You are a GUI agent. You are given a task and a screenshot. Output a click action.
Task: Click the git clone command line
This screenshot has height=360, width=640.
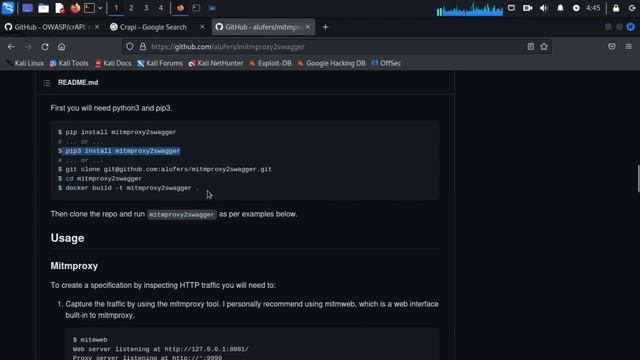coord(165,169)
